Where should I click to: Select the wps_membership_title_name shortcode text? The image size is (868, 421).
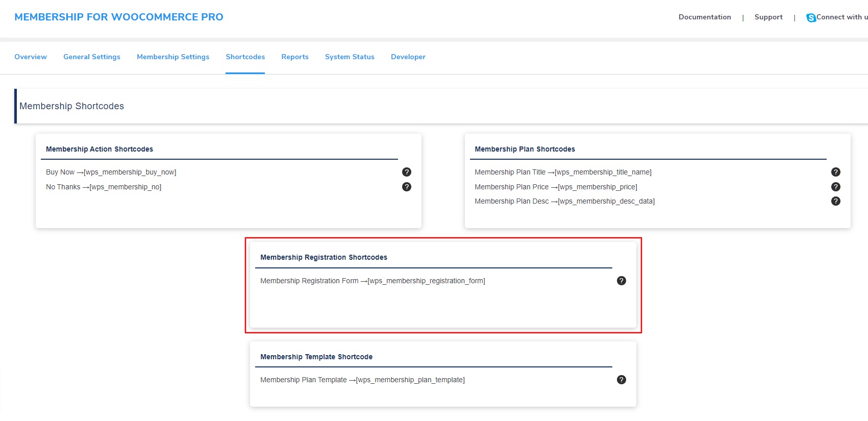click(x=603, y=172)
